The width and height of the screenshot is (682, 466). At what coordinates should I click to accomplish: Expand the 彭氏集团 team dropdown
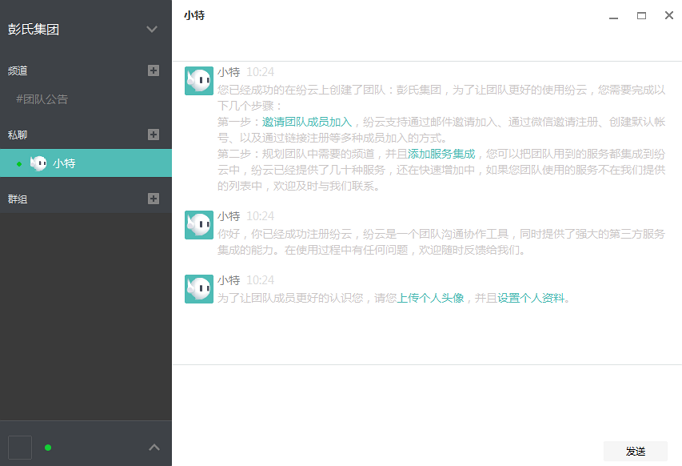click(x=152, y=29)
